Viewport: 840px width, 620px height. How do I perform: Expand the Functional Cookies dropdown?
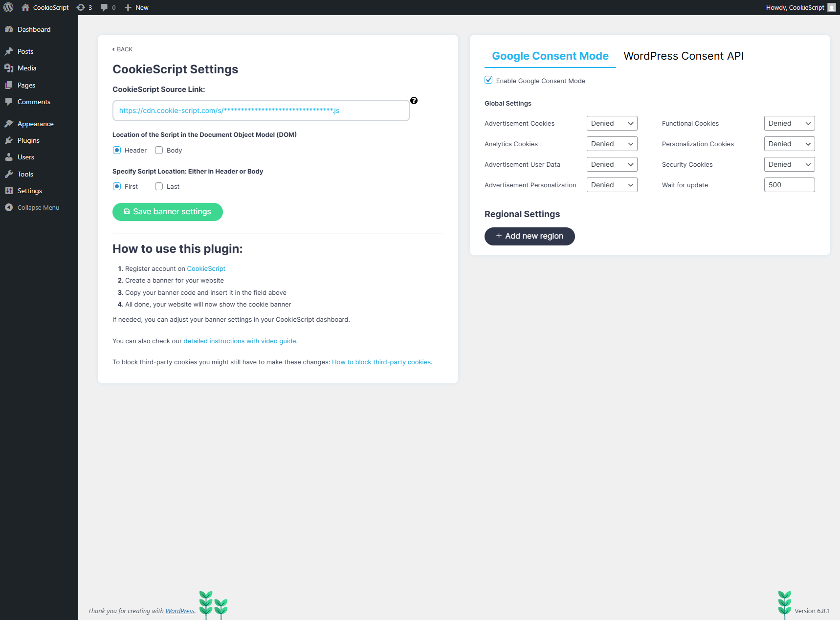(x=789, y=123)
